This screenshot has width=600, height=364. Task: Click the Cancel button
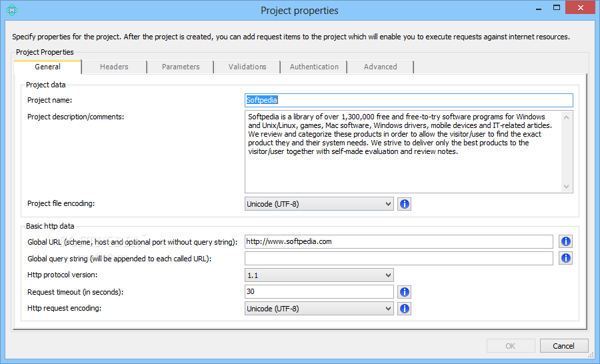click(563, 346)
